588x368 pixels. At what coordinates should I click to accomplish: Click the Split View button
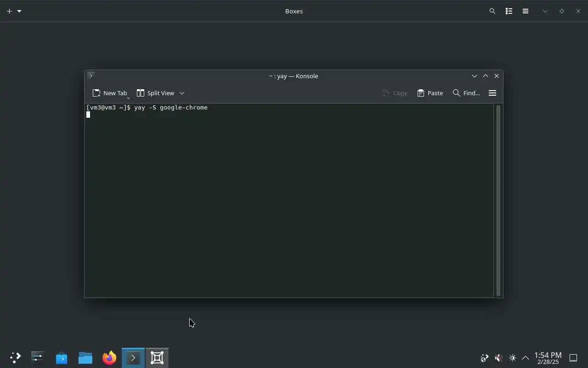[x=155, y=93]
